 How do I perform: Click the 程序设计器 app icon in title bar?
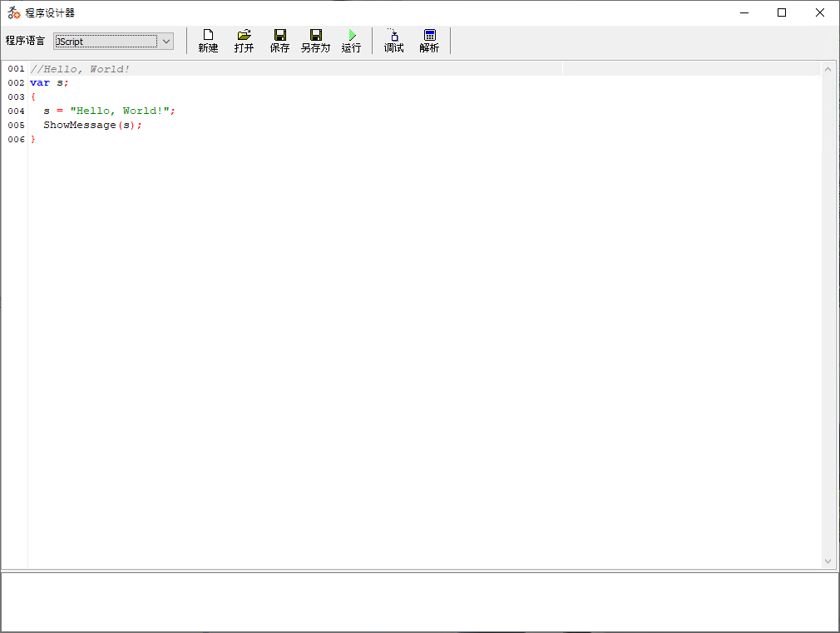click(x=13, y=12)
